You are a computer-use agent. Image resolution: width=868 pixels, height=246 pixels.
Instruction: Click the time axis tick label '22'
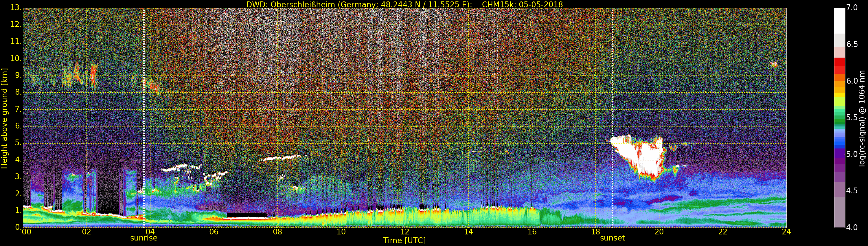(723, 232)
